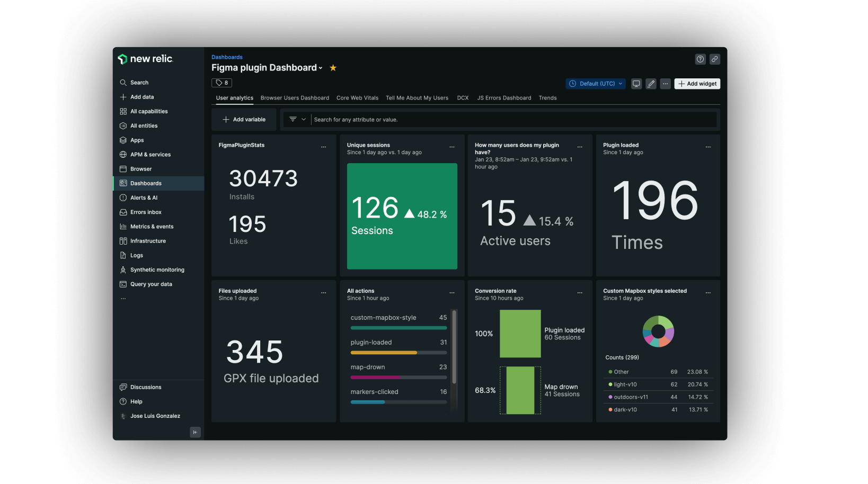Open the Discussions chat icon
868x484 pixels.
click(123, 387)
